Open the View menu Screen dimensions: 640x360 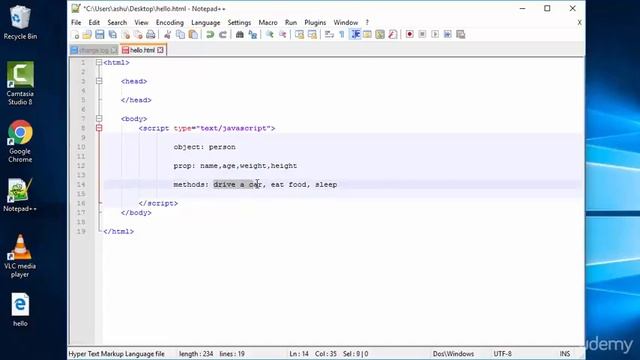click(141, 22)
